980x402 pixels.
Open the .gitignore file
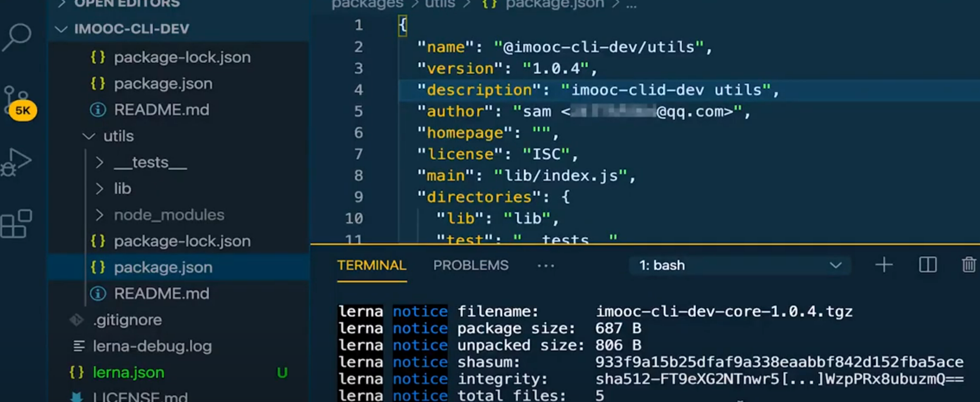(x=178, y=320)
